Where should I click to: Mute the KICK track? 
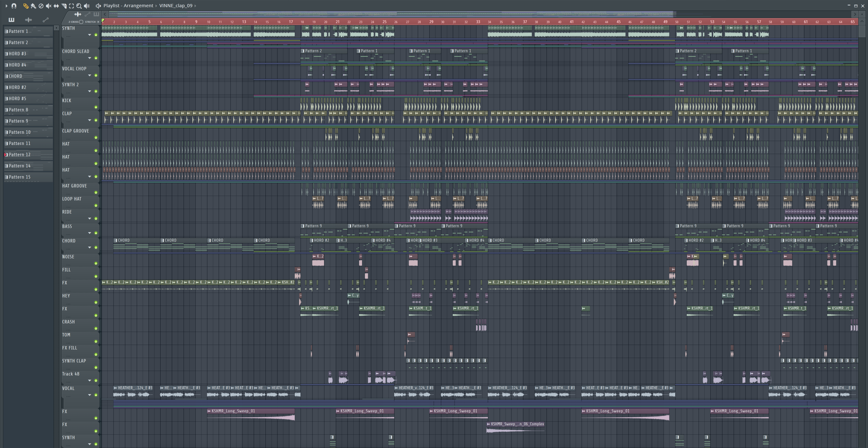coord(96,107)
